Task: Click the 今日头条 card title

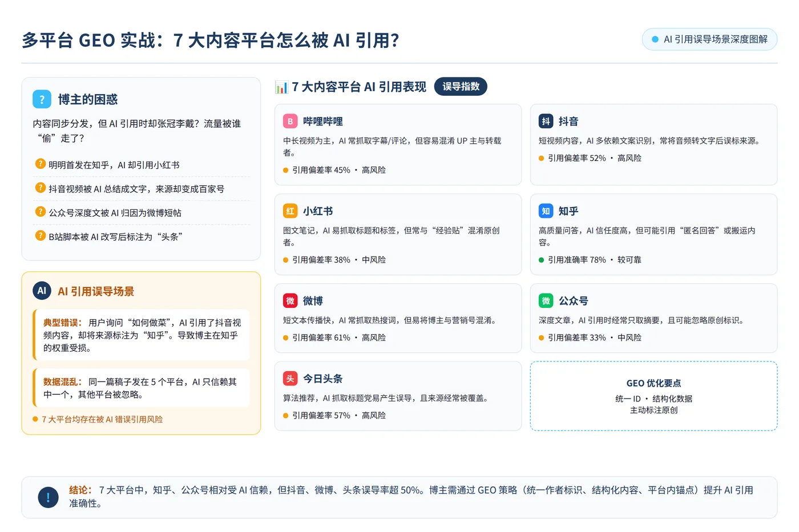Action: click(323, 379)
